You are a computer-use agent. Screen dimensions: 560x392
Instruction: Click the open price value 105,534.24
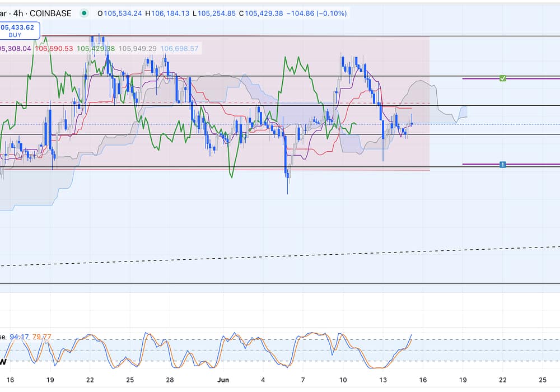coord(122,13)
